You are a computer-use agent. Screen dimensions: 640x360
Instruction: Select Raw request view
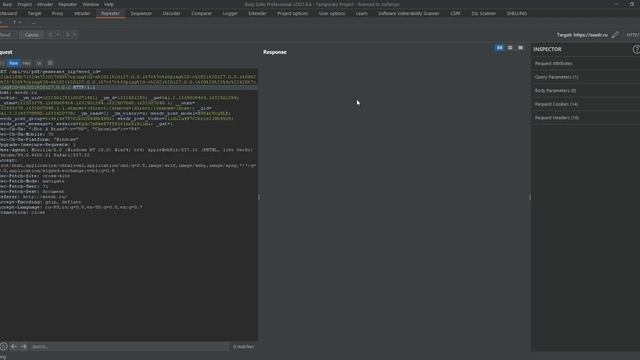(x=13, y=63)
